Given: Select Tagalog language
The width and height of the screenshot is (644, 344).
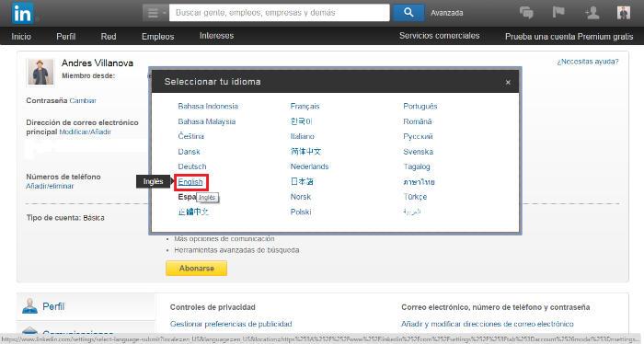Looking at the screenshot, I should (x=417, y=166).
